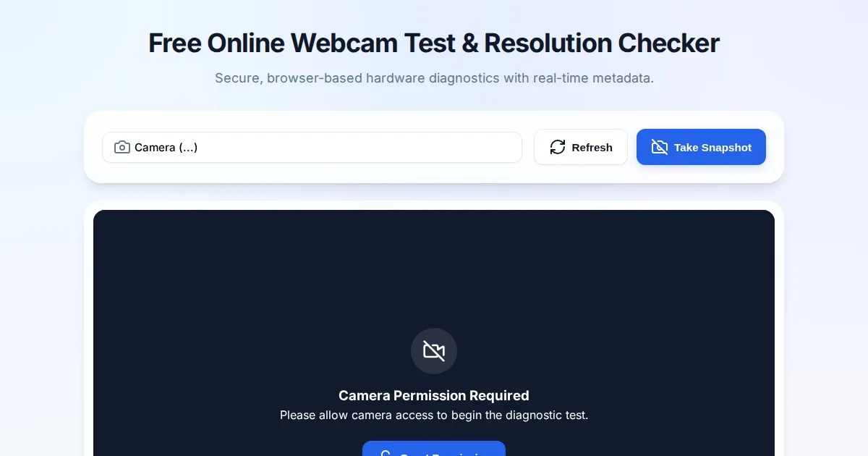Viewport: 868px width, 456px height.
Task: Click the crossed-out camera icon on Take Snapshot
Action: (660, 147)
